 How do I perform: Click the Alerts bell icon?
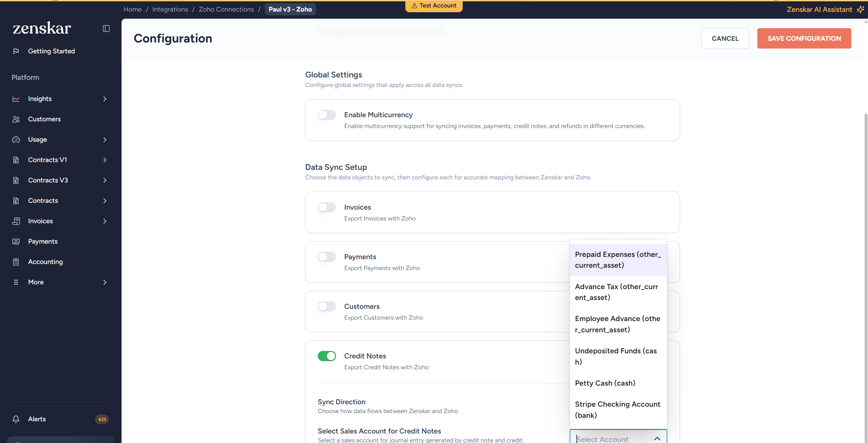16,419
